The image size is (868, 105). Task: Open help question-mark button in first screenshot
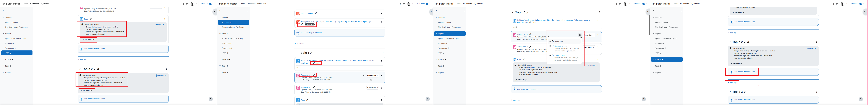click(x=211, y=99)
